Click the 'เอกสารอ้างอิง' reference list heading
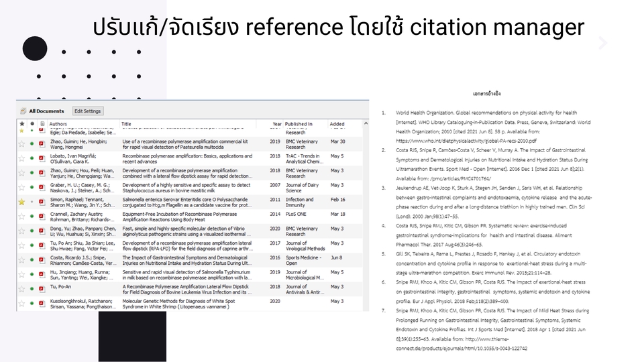This screenshot has width=644, height=362. click(x=487, y=94)
